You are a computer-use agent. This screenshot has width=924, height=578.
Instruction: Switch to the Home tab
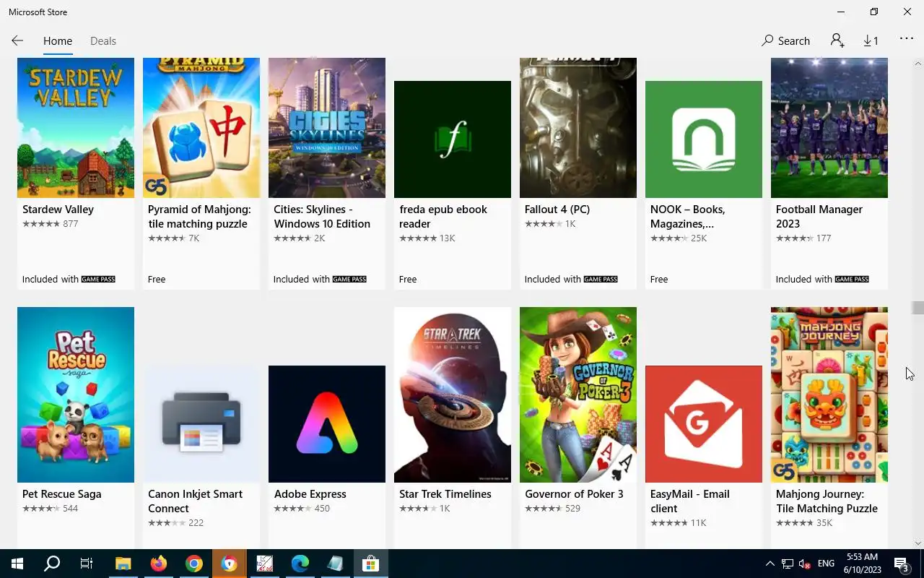[x=58, y=41]
